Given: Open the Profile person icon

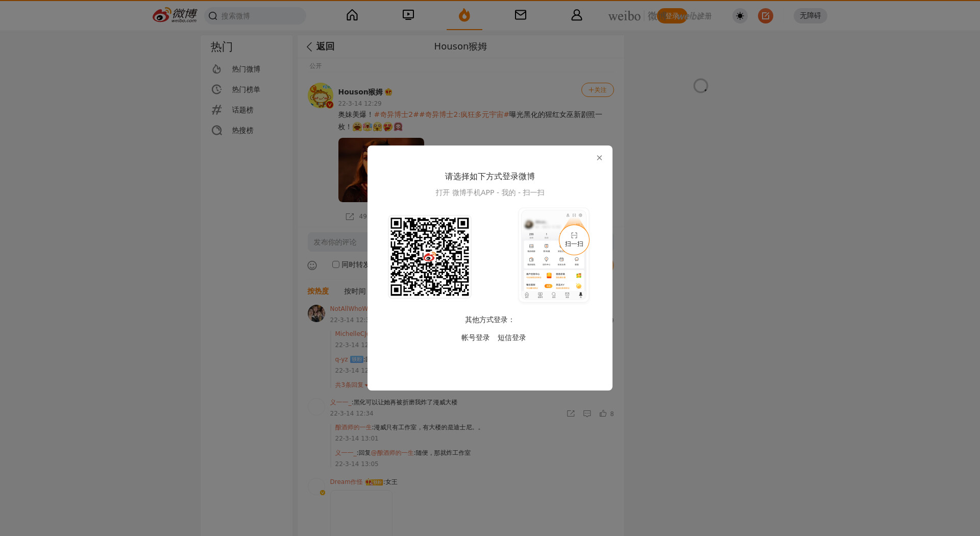Looking at the screenshot, I should (577, 15).
